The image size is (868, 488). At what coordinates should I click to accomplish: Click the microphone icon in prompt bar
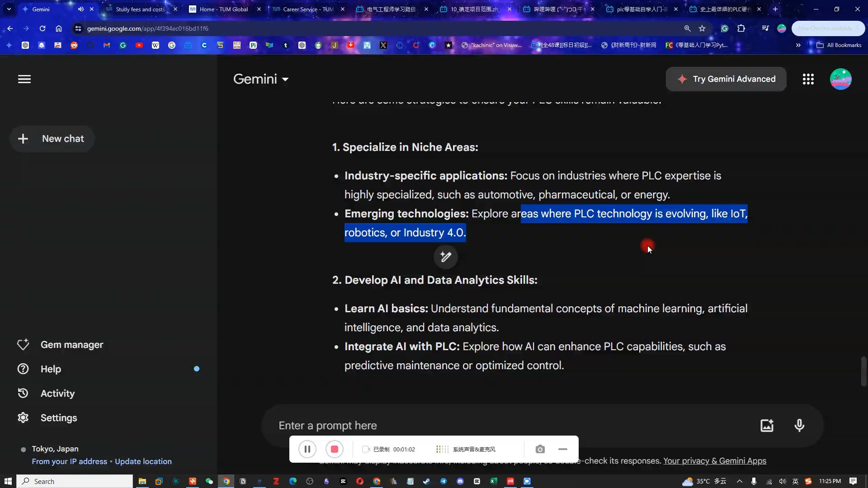(798, 426)
